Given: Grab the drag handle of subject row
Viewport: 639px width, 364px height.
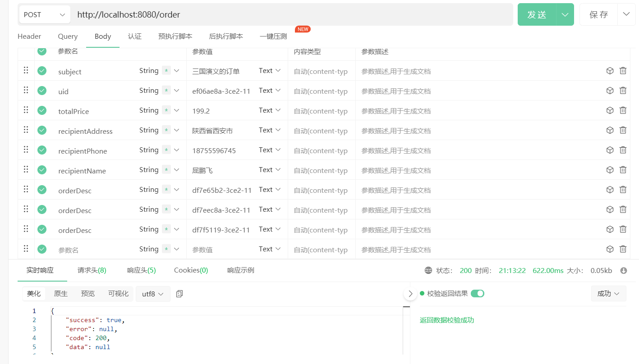Looking at the screenshot, I should [x=26, y=70].
